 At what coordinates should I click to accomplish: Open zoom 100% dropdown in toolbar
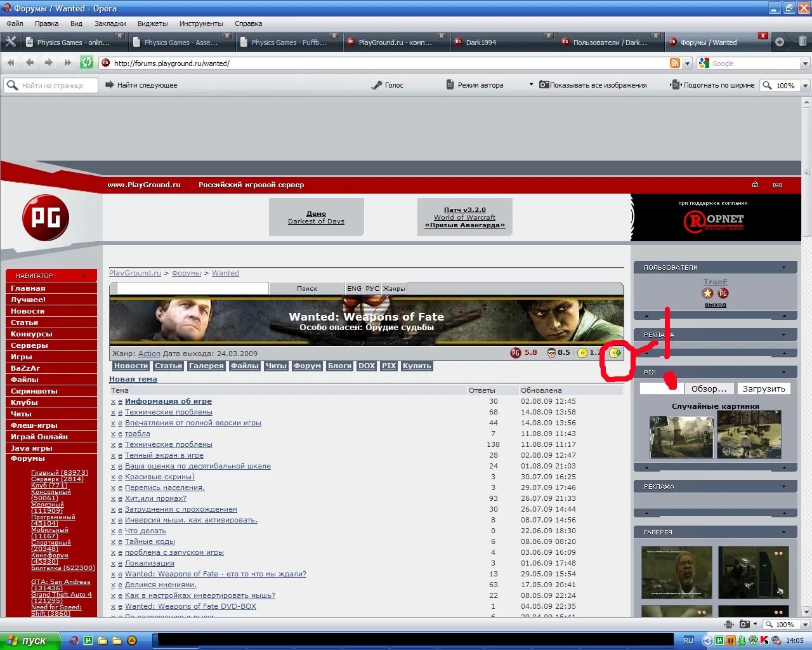pos(805,86)
